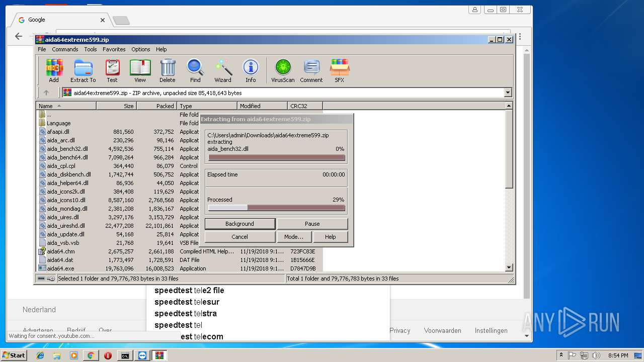Sort files by Size column header

point(117,106)
